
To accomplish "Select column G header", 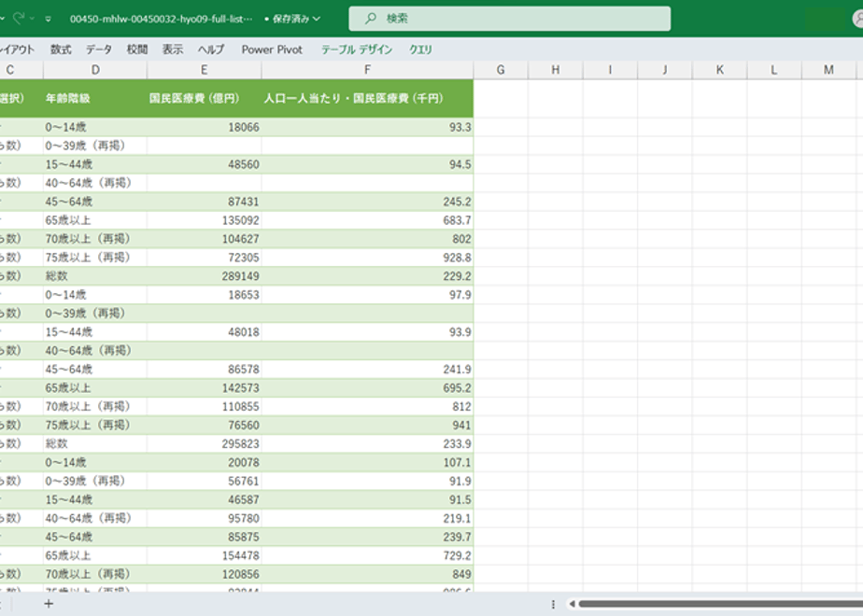I will click(x=501, y=70).
